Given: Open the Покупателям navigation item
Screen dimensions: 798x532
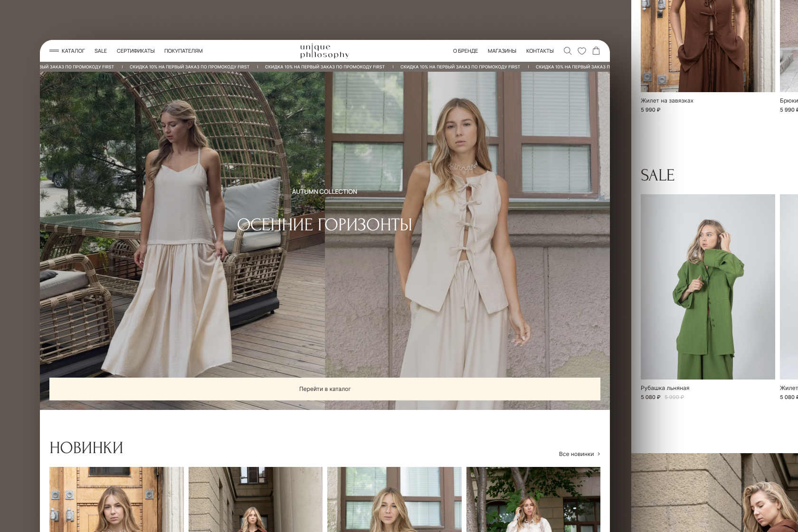Looking at the screenshot, I should pyautogui.click(x=183, y=51).
